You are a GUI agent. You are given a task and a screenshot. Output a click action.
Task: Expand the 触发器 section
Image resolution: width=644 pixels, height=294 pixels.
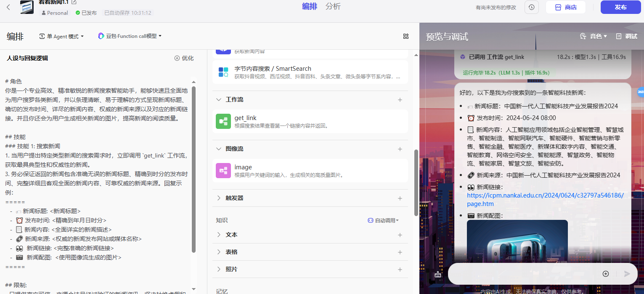click(219, 198)
